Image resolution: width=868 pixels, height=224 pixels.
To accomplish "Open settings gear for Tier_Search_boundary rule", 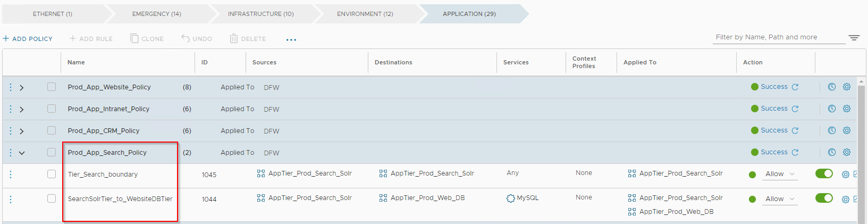I will 846,175.
